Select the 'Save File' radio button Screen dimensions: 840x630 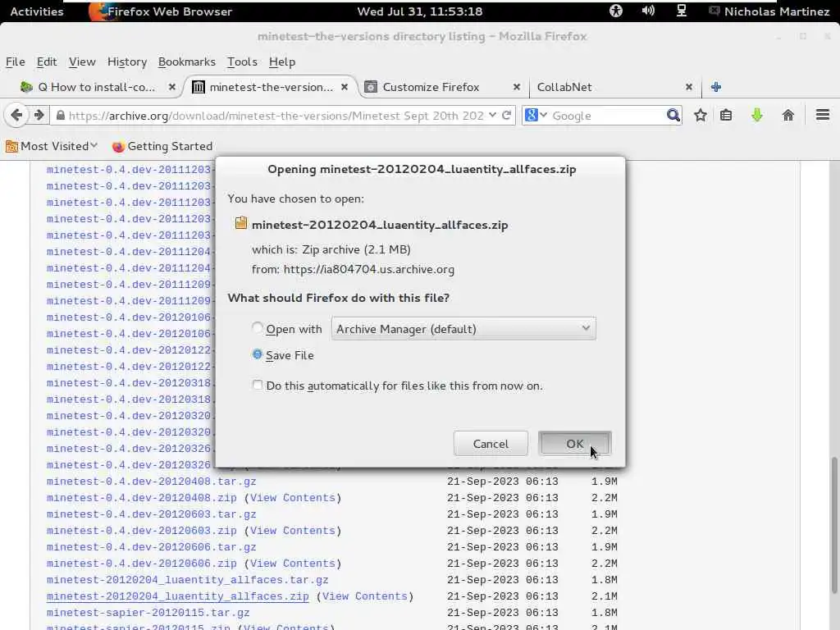point(258,354)
